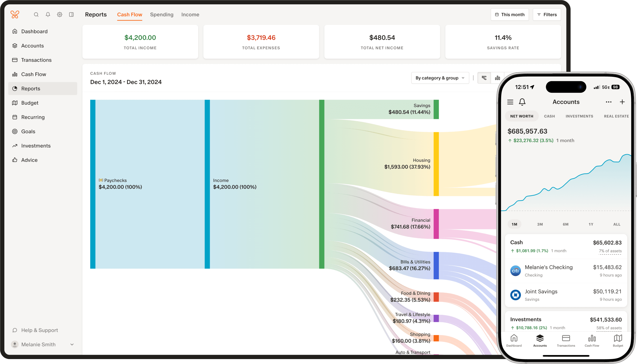637x364 pixels.
Task: Collapse sidebar with the panel icon
Action: pos(71,14)
